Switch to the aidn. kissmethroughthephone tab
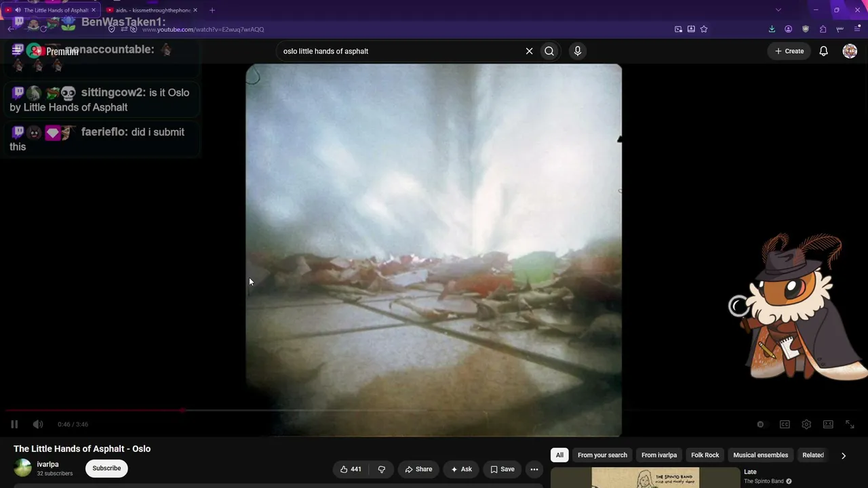The height and width of the screenshot is (488, 868). (152, 10)
